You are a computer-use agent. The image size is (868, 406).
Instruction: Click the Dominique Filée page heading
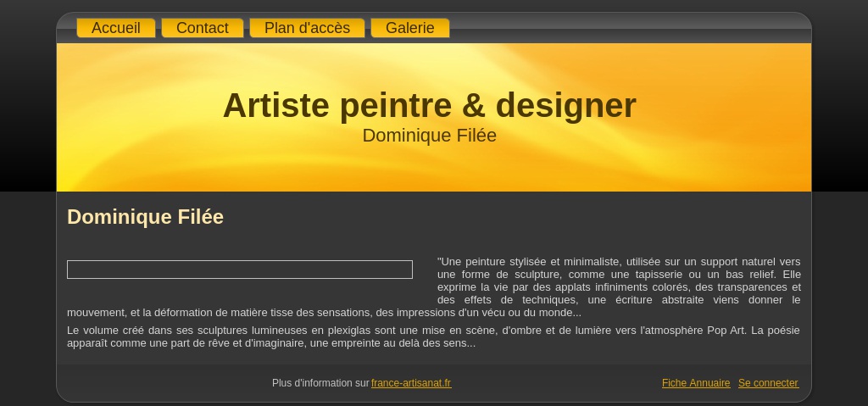[145, 217]
